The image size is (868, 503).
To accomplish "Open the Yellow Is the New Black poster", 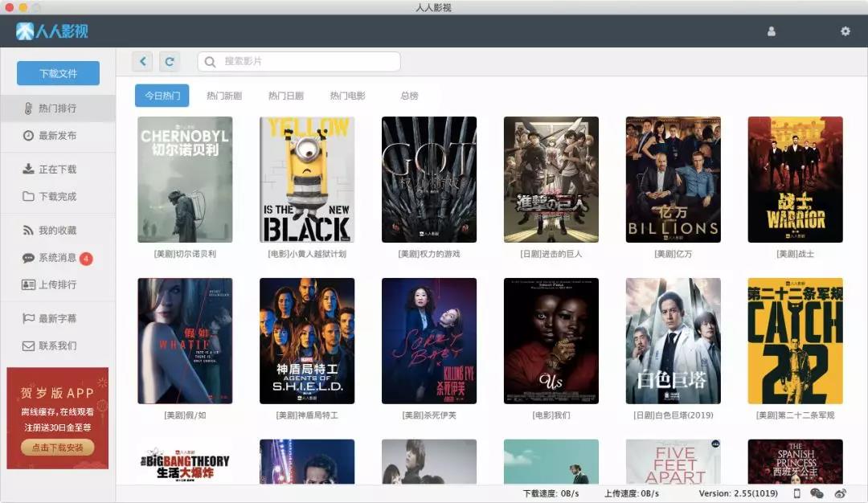I will click(307, 179).
